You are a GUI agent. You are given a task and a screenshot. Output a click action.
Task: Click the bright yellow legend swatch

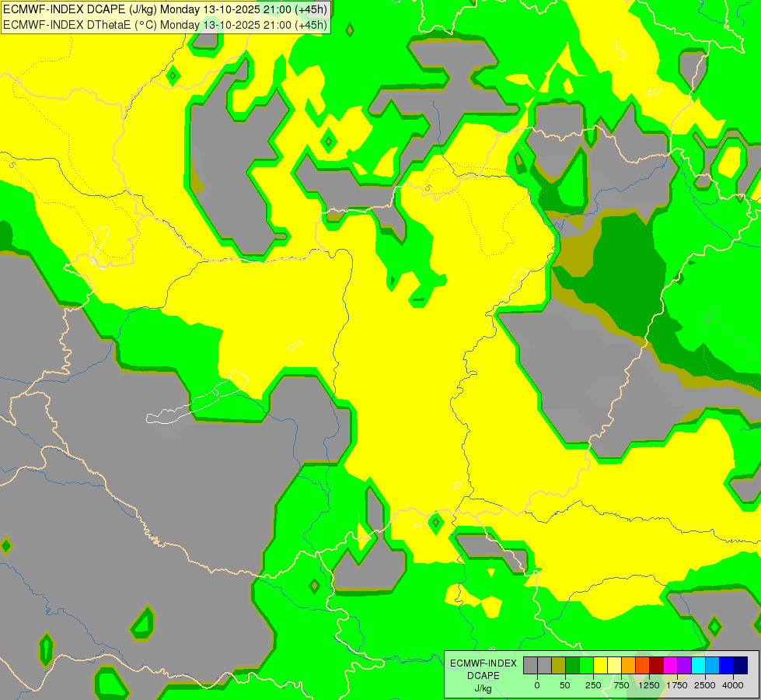point(600,665)
